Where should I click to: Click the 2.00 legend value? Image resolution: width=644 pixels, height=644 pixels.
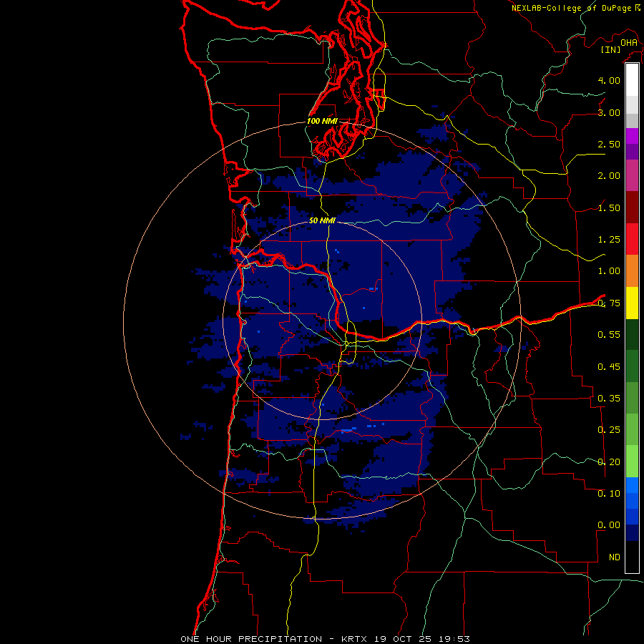(x=609, y=176)
